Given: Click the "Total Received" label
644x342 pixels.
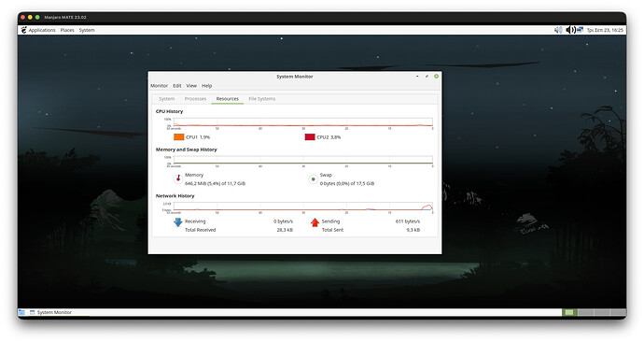Looking at the screenshot, I should (200, 230).
